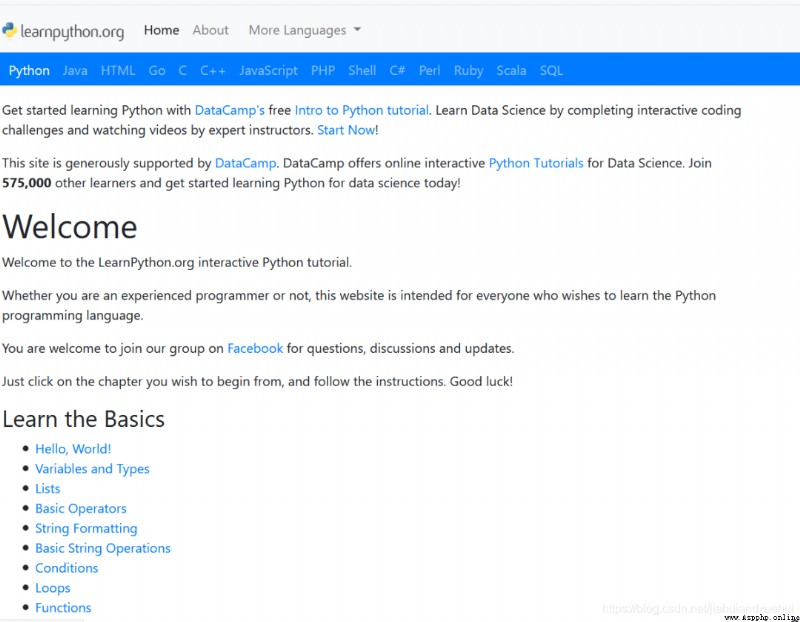Go to the Lists chapter
Viewport: 800px width, 622px height.
click(x=47, y=489)
